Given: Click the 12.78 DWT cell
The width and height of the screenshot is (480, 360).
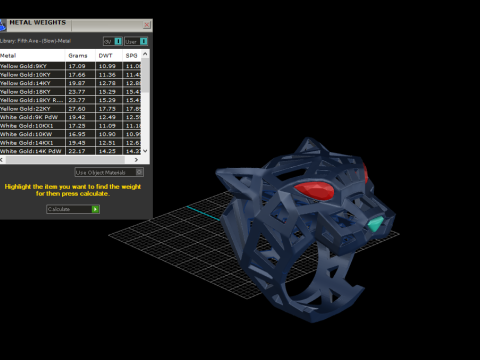Looking at the screenshot, I should click(109, 83).
